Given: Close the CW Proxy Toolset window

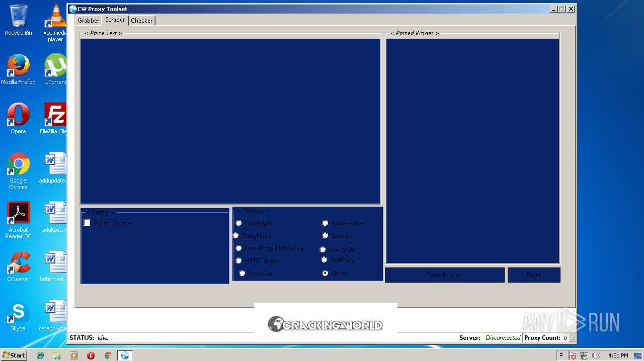Looking at the screenshot, I should pyautogui.click(x=571, y=9).
